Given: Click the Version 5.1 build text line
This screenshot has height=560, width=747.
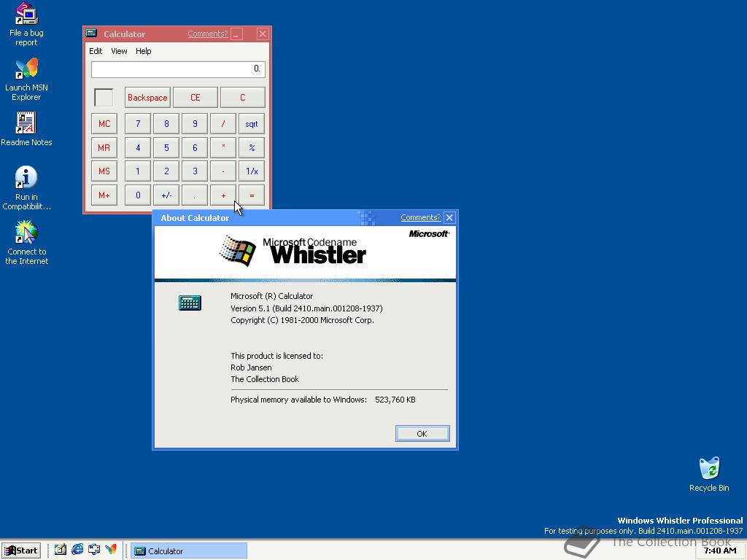Looking at the screenshot, I should 306,308.
